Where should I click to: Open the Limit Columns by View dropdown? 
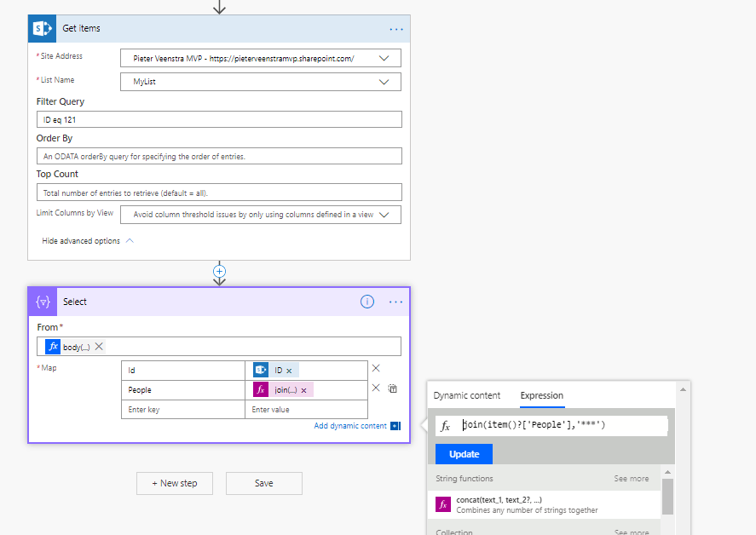pyautogui.click(x=384, y=215)
